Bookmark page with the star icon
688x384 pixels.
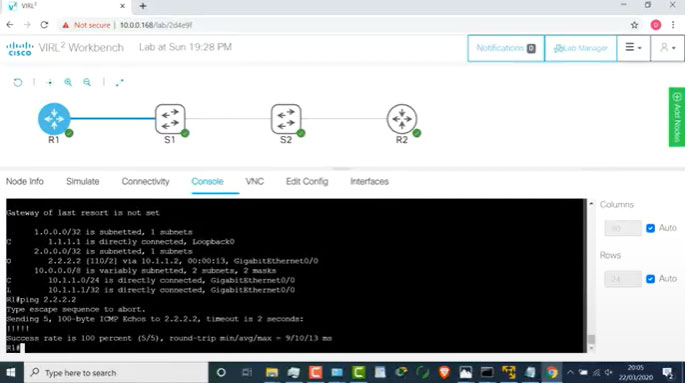(634, 25)
